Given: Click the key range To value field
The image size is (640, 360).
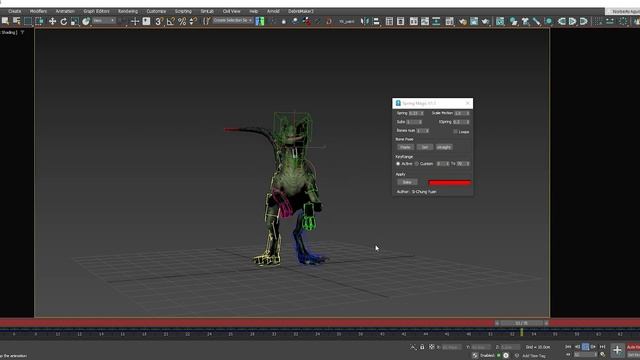Looking at the screenshot, I should (463, 164).
